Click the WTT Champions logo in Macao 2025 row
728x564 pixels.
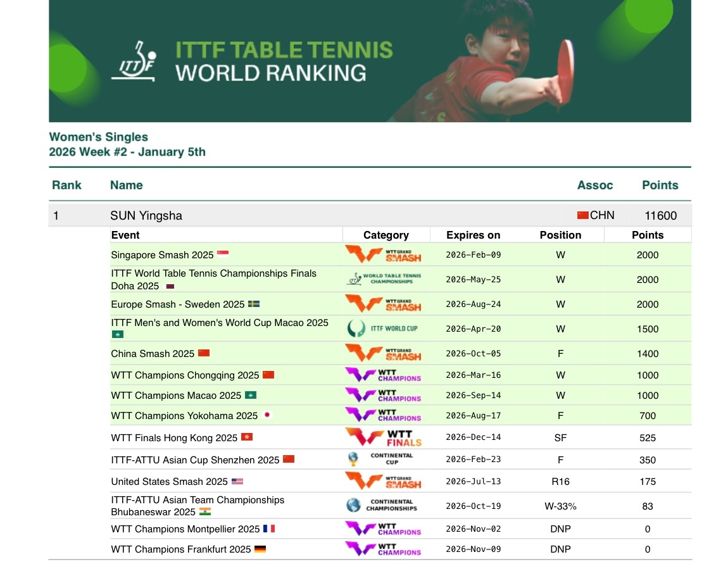click(x=383, y=396)
